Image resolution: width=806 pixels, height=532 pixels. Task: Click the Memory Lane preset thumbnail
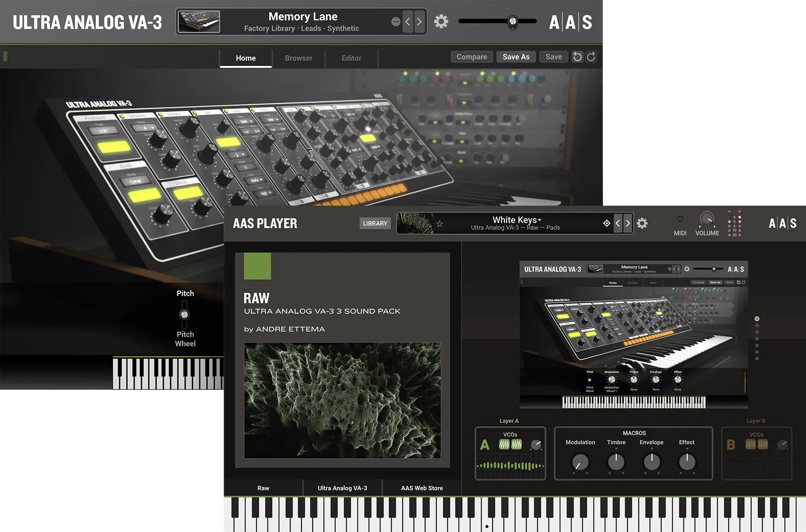[x=199, y=22]
